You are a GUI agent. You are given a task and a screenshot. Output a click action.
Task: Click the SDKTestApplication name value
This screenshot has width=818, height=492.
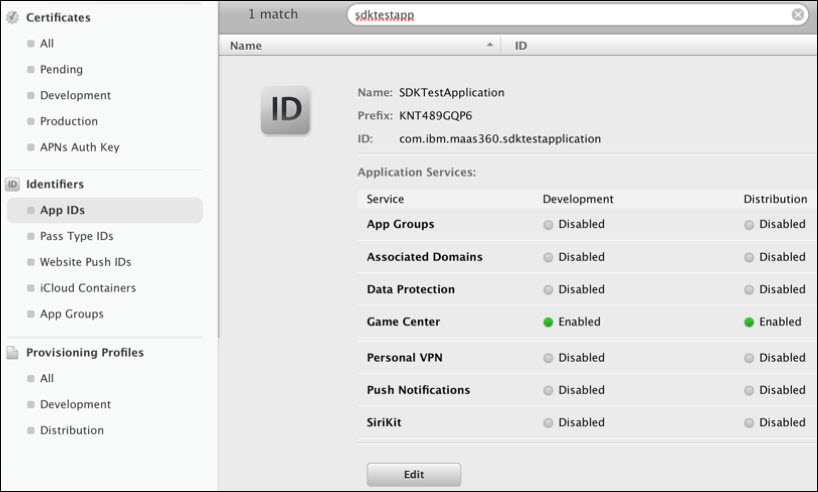click(x=452, y=93)
